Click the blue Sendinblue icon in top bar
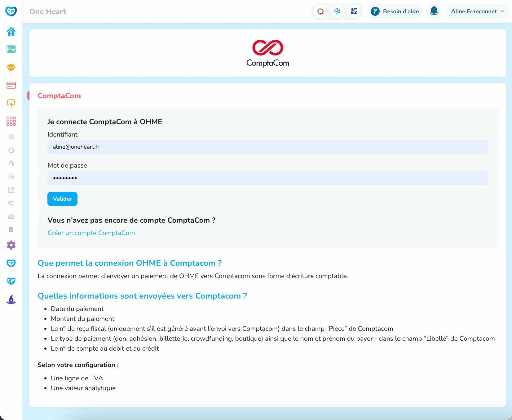This screenshot has height=420, width=512. point(337,11)
